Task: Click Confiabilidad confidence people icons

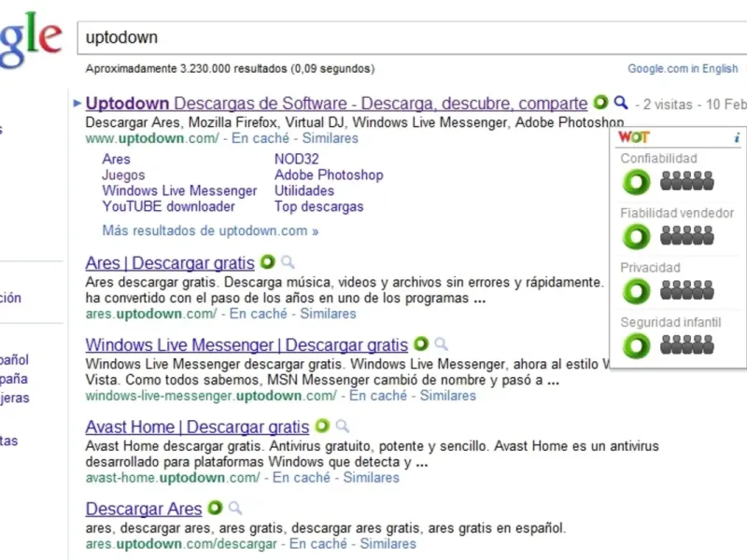Action: [687, 181]
